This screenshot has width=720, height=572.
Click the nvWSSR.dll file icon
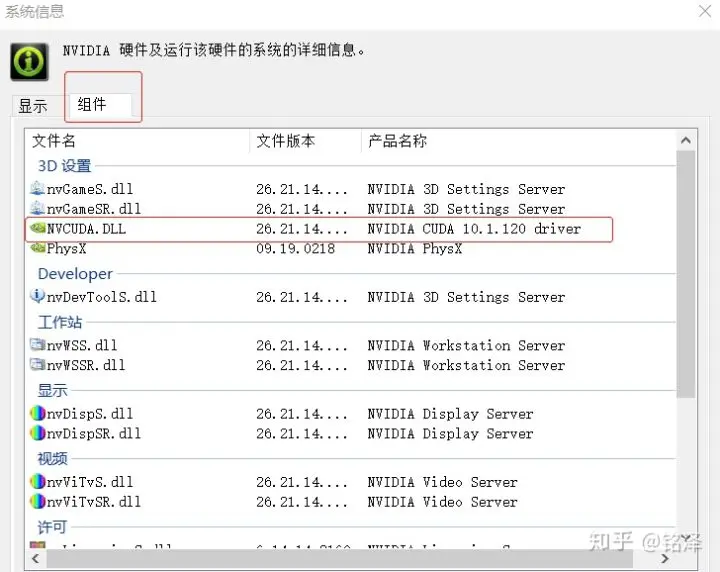click(x=37, y=365)
